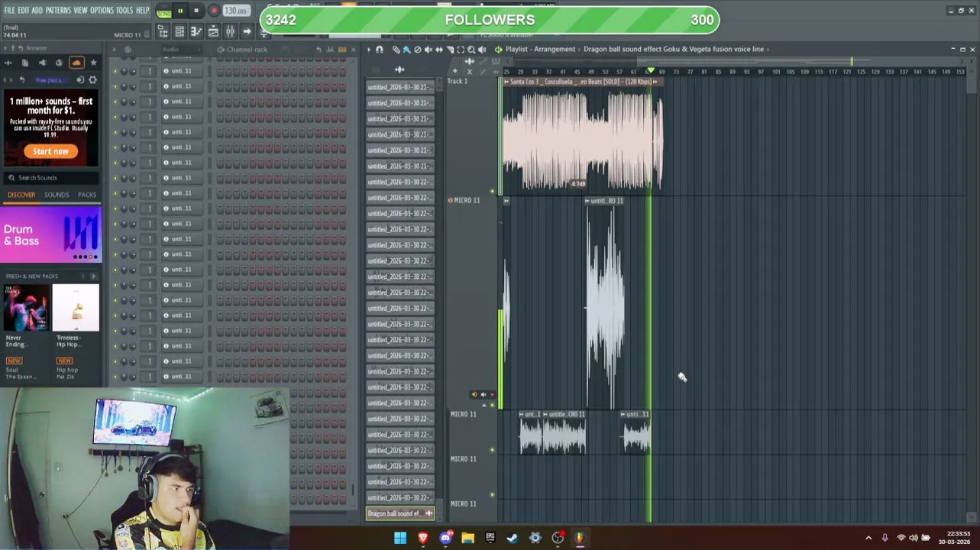Screen dimensions: 980x550
Task: Click the microphone recording icon in toolbar
Action: (264, 31)
